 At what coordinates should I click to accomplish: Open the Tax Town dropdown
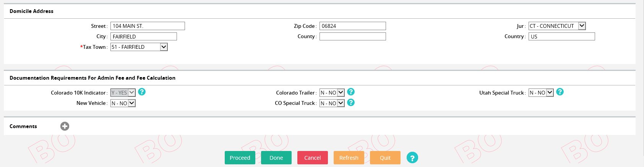pyautogui.click(x=139, y=47)
